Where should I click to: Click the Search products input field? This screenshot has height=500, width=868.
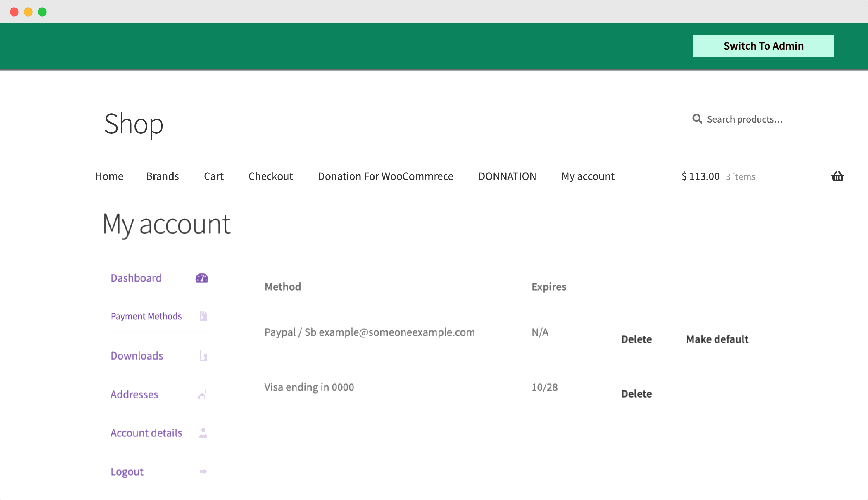pos(745,119)
